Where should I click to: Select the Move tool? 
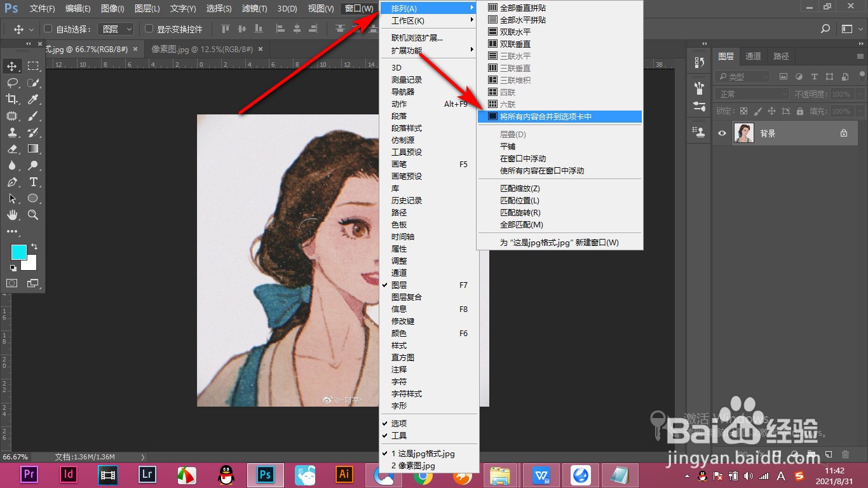(12, 66)
